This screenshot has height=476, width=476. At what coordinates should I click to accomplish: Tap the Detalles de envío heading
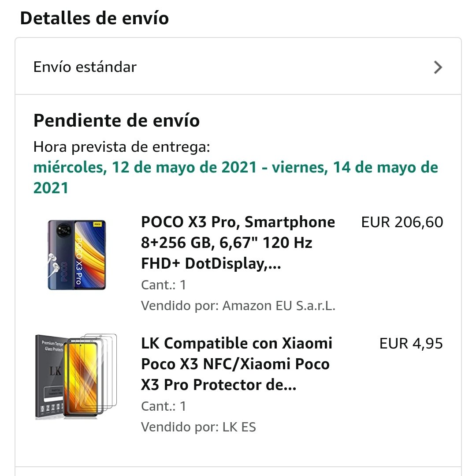coord(94,19)
